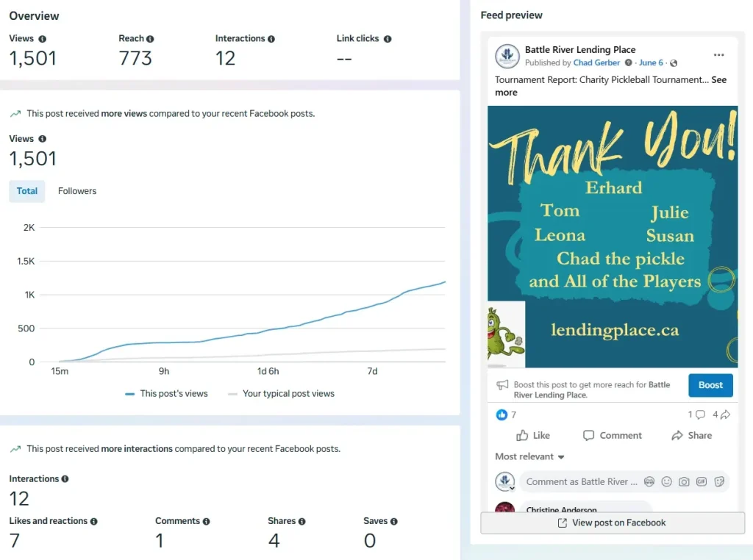Click the blue like reaction count icon
This screenshot has height=560, width=753.
pos(502,414)
